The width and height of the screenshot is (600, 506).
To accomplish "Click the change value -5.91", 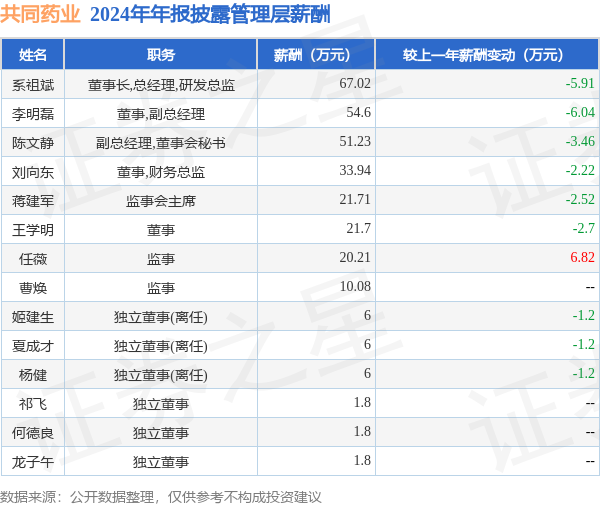I will click(580, 83).
